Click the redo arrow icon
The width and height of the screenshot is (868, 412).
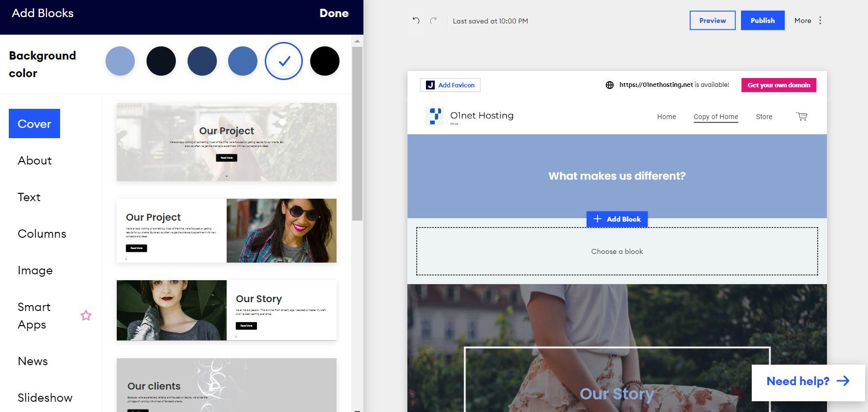click(x=433, y=21)
